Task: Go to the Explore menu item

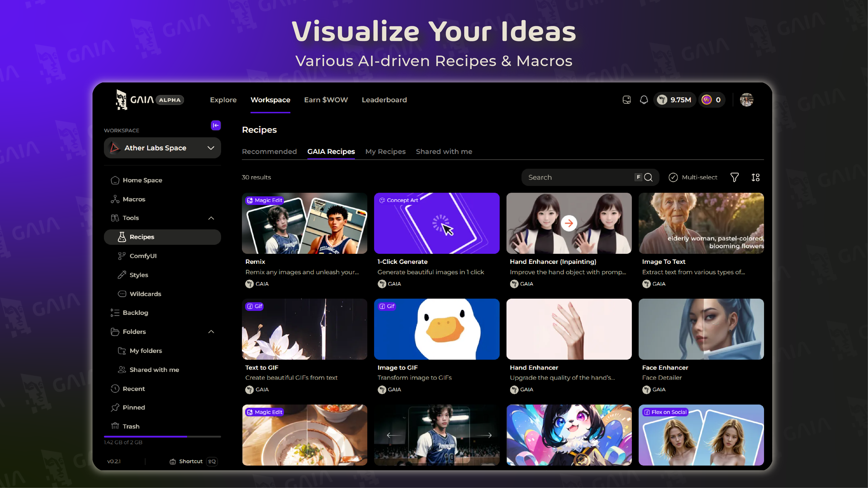Action: [223, 100]
